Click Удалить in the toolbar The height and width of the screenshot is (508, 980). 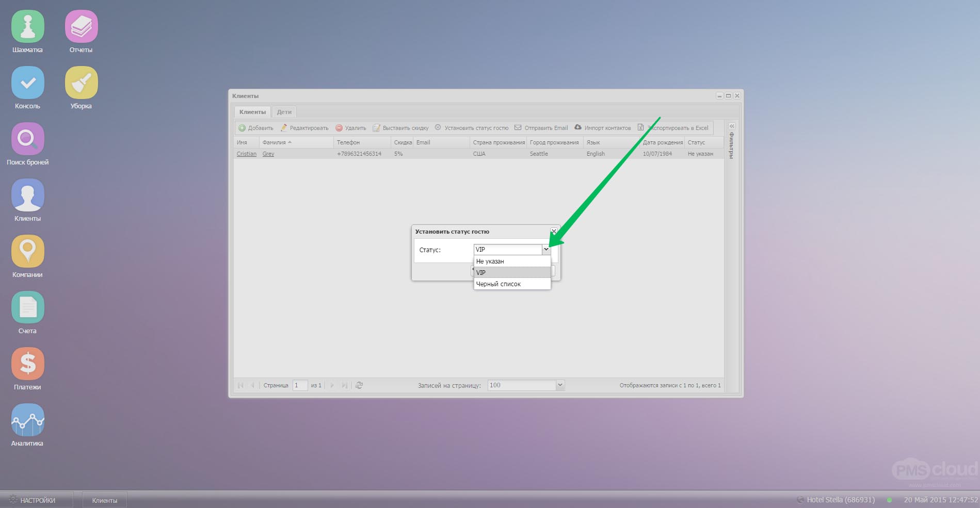351,128
